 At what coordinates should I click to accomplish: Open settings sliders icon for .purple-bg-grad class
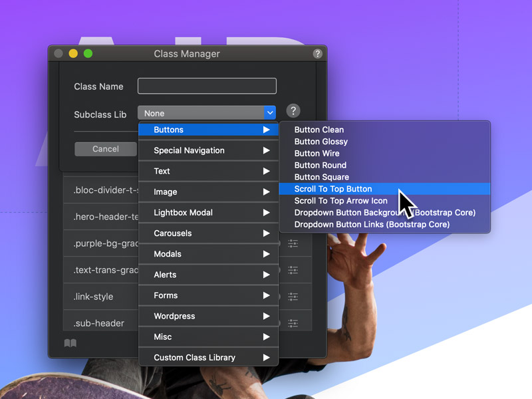click(x=293, y=244)
